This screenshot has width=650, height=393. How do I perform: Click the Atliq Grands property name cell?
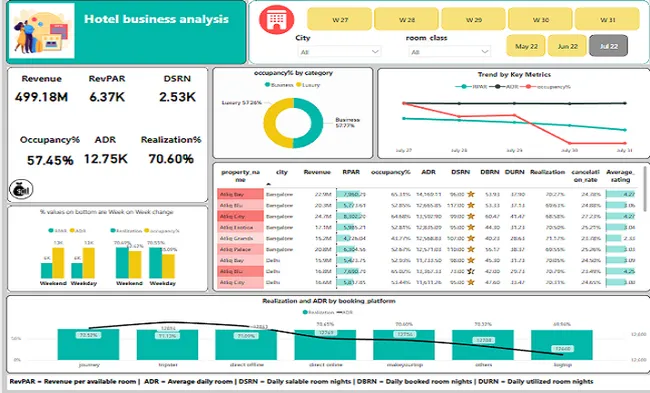pyautogui.click(x=240, y=238)
